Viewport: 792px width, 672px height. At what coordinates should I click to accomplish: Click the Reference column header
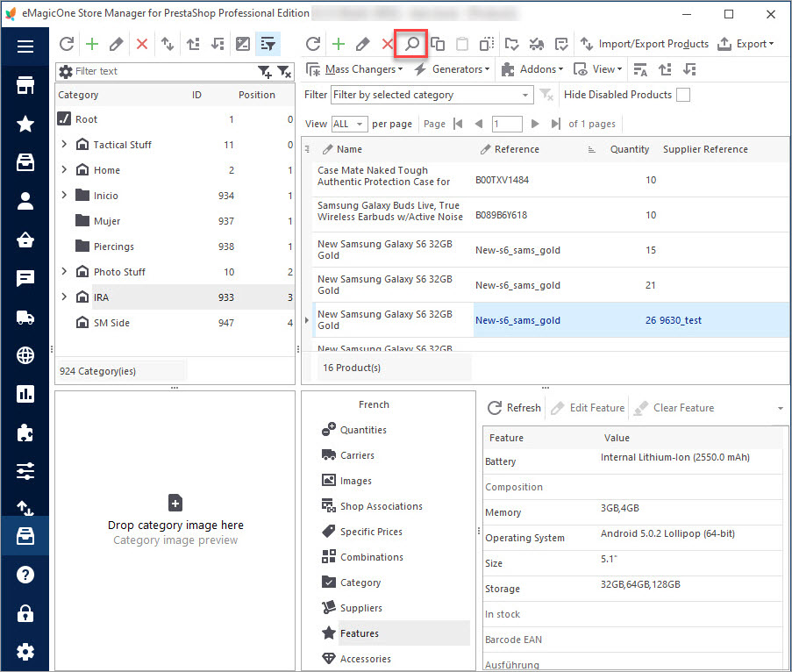click(x=517, y=149)
